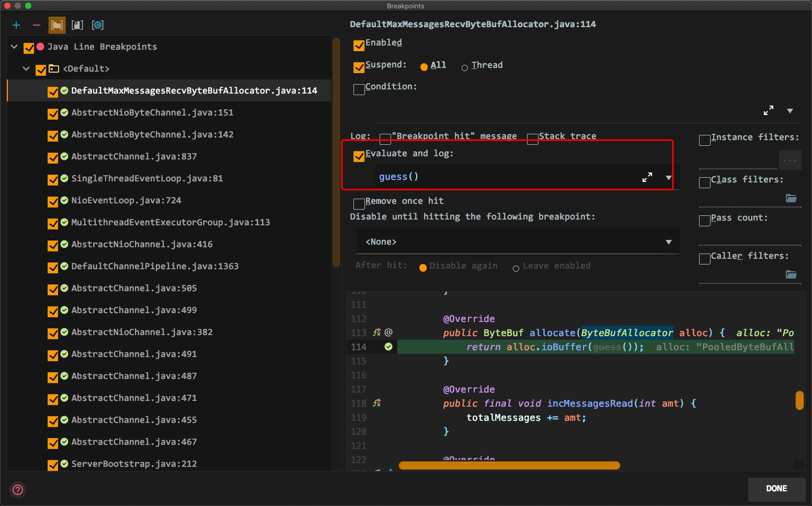Viewport: 812px width, 506px height.
Task: Select DefaultChannelPipeline.java:1363 breakpoint
Action: pyautogui.click(x=155, y=266)
